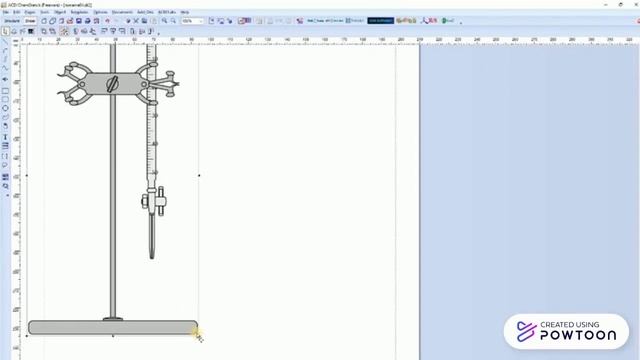Select the Rectangle tool

(5, 91)
